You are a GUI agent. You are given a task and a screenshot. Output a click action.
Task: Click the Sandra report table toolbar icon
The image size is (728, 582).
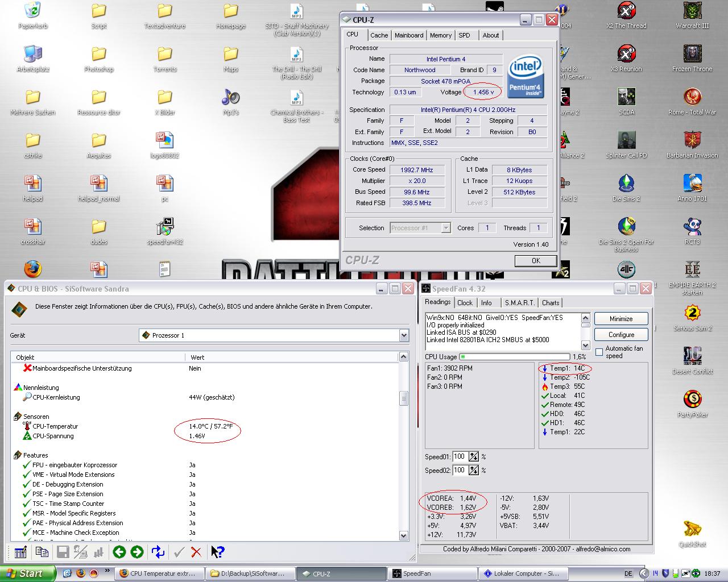(x=20, y=552)
